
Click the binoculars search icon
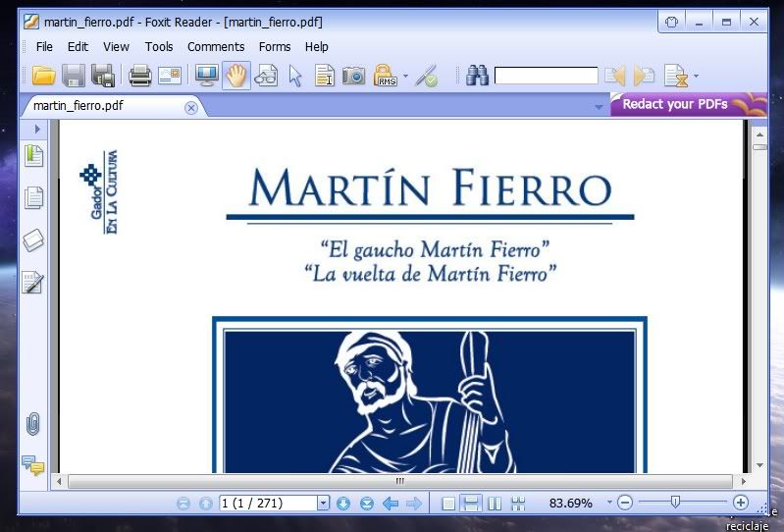pos(477,76)
